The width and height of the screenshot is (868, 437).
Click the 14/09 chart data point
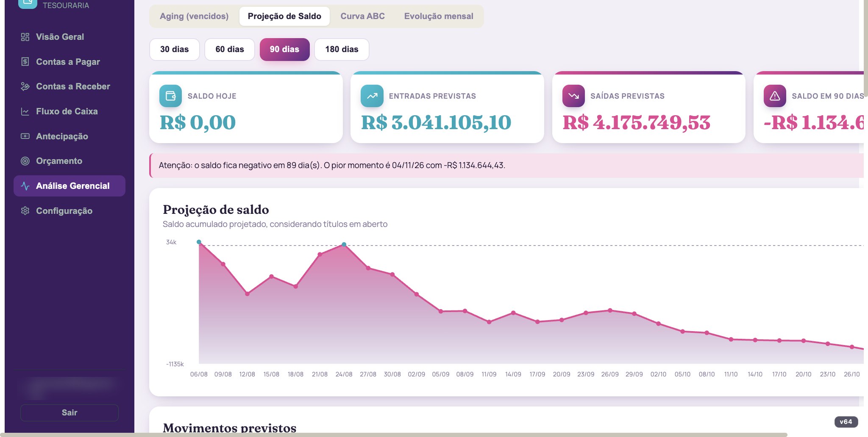(x=513, y=313)
